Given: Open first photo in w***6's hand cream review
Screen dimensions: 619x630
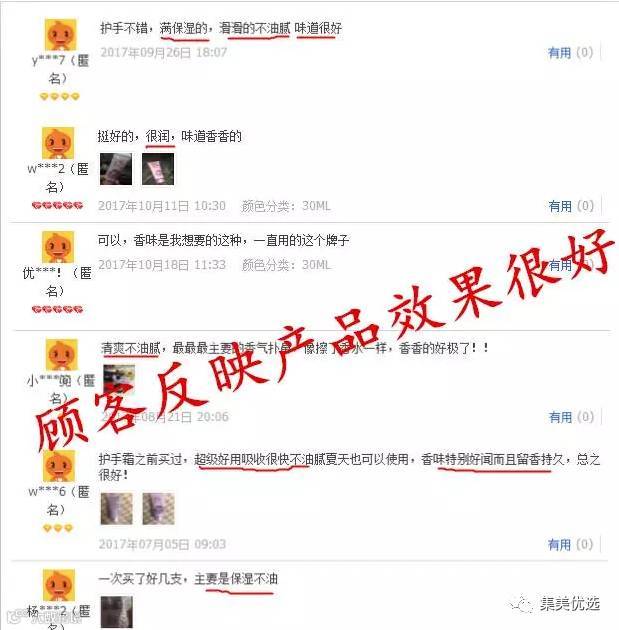Looking at the screenshot, I should tap(116, 509).
